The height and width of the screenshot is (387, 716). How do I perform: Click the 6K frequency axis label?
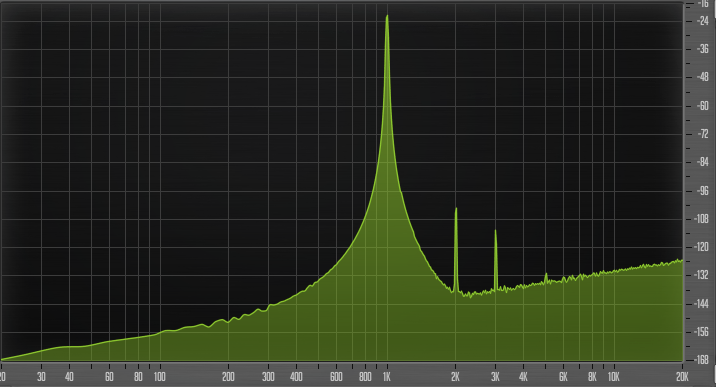tap(563, 377)
